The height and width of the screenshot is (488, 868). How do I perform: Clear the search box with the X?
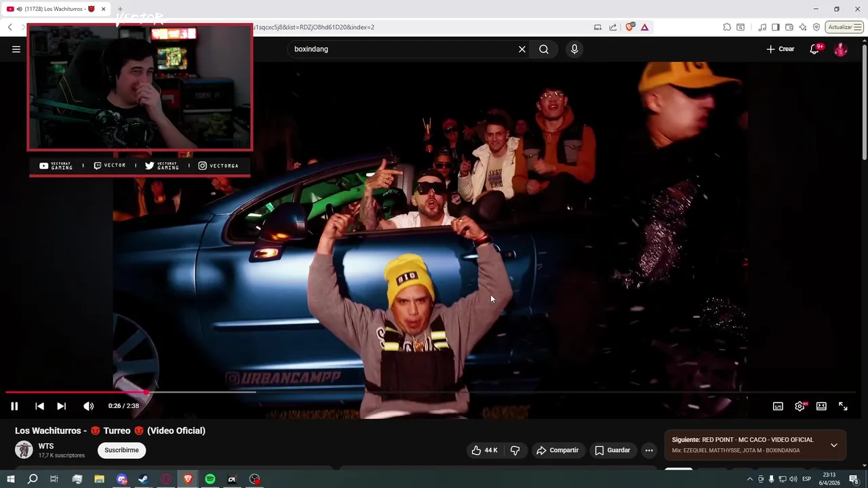522,49
